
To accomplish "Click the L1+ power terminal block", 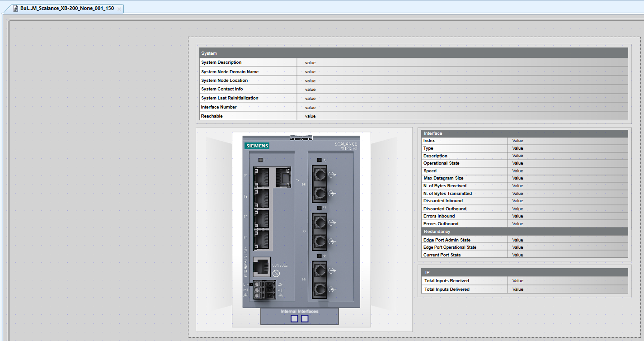I will (x=256, y=284).
